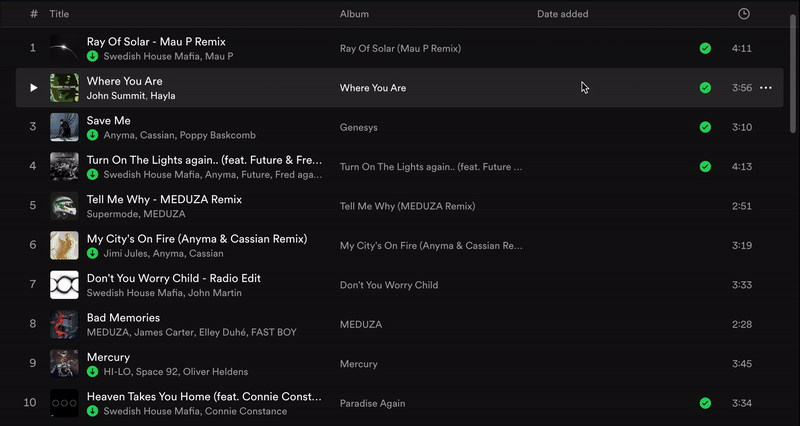Image resolution: width=800 pixels, height=426 pixels.
Task: Click download icon under Ray Of Solar
Action: coord(93,57)
